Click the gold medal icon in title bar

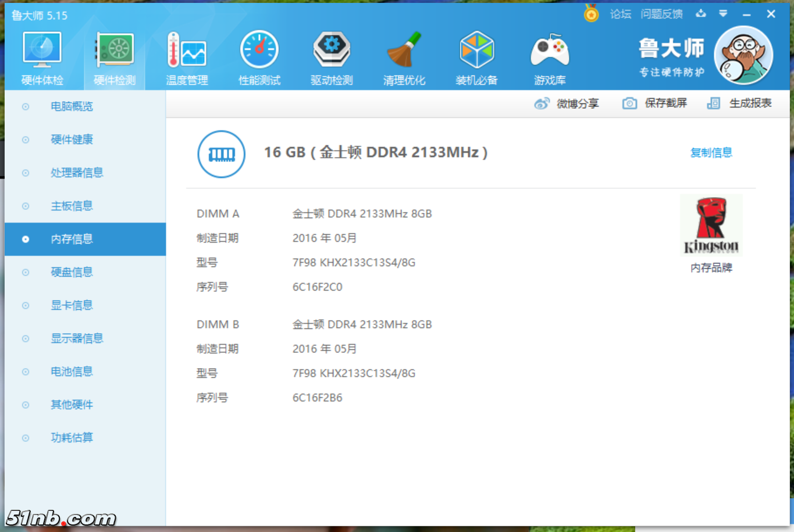point(591,14)
